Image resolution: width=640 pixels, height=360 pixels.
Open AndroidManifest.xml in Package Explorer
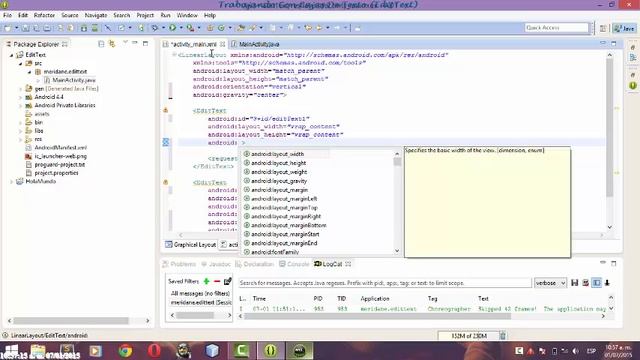point(60,147)
